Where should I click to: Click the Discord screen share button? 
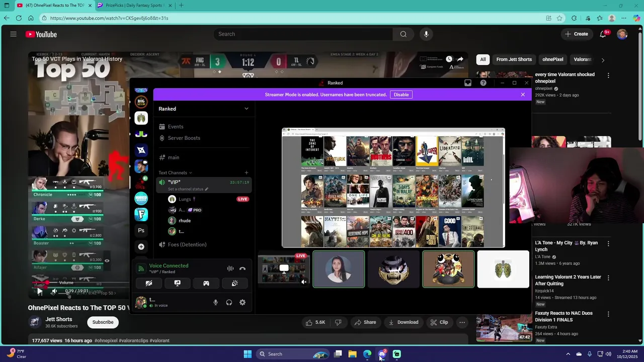(177, 283)
